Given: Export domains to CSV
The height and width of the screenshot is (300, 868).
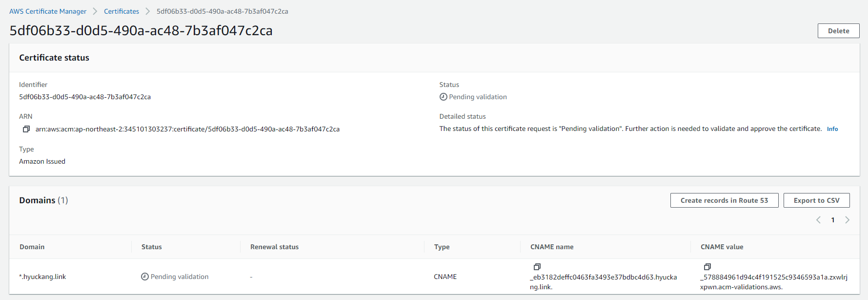Looking at the screenshot, I should (816, 200).
